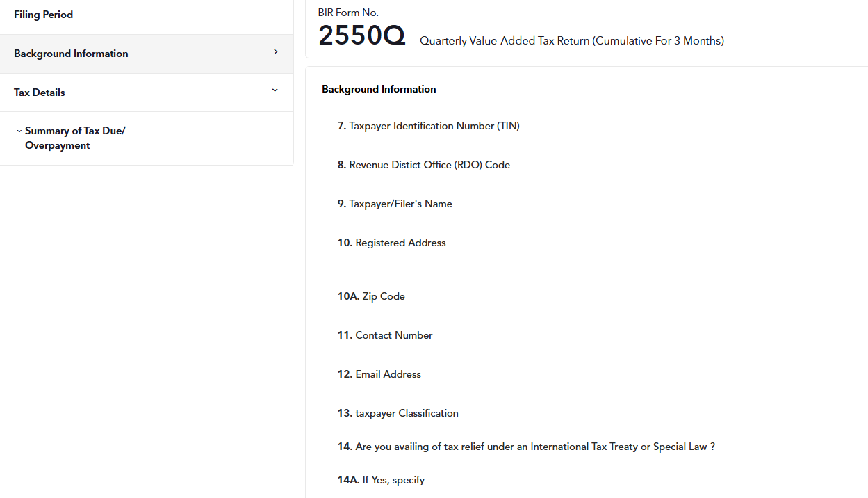Click Quarterly Value-Added Tax Return title text
The height and width of the screenshot is (498, 868).
point(571,41)
